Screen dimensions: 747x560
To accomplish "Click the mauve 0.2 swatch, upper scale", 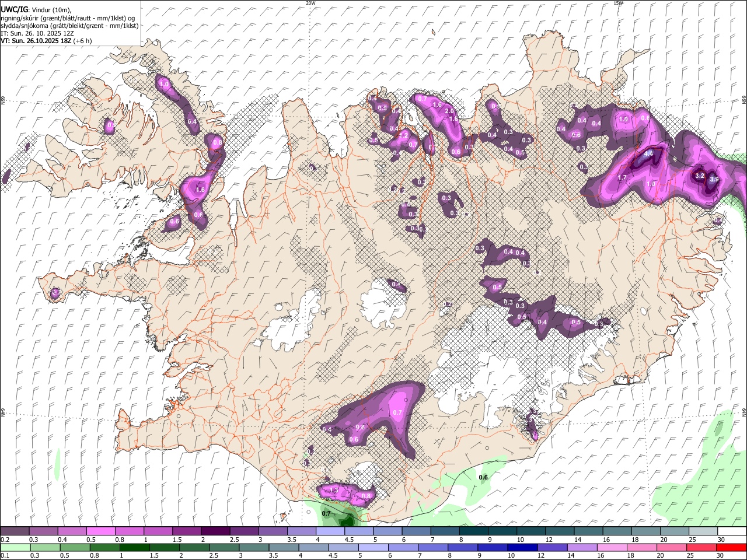I will pyautogui.click(x=15, y=531).
